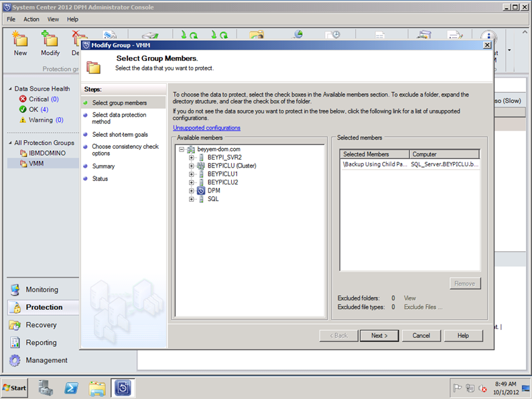Open the Protection workspace
The height and width of the screenshot is (399, 532).
pos(43,307)
